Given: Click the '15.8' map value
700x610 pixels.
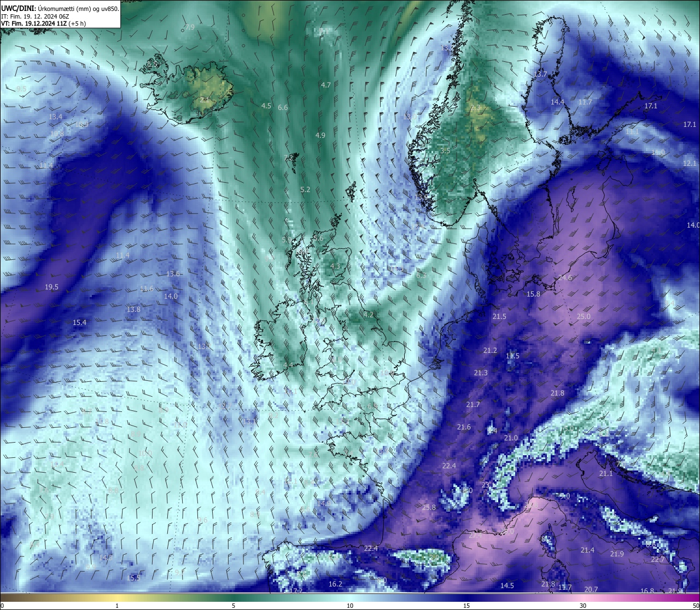Looking at the screenshot, I should click(533, 294).
